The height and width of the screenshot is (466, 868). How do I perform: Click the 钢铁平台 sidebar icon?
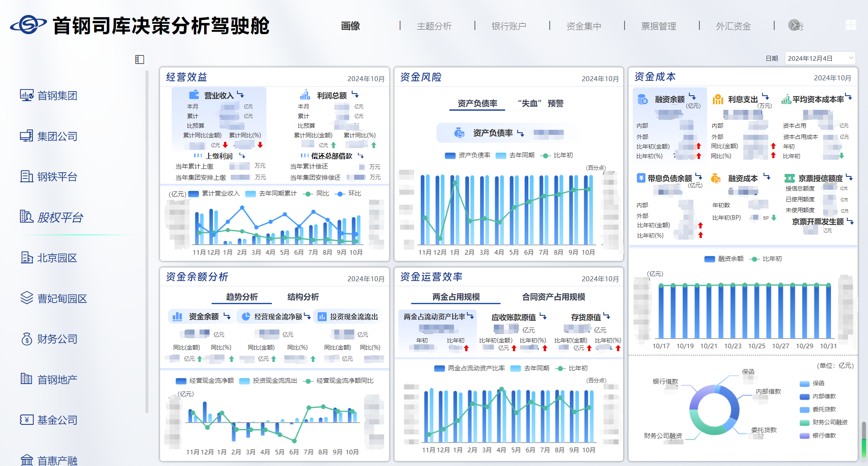coord(27,176)
